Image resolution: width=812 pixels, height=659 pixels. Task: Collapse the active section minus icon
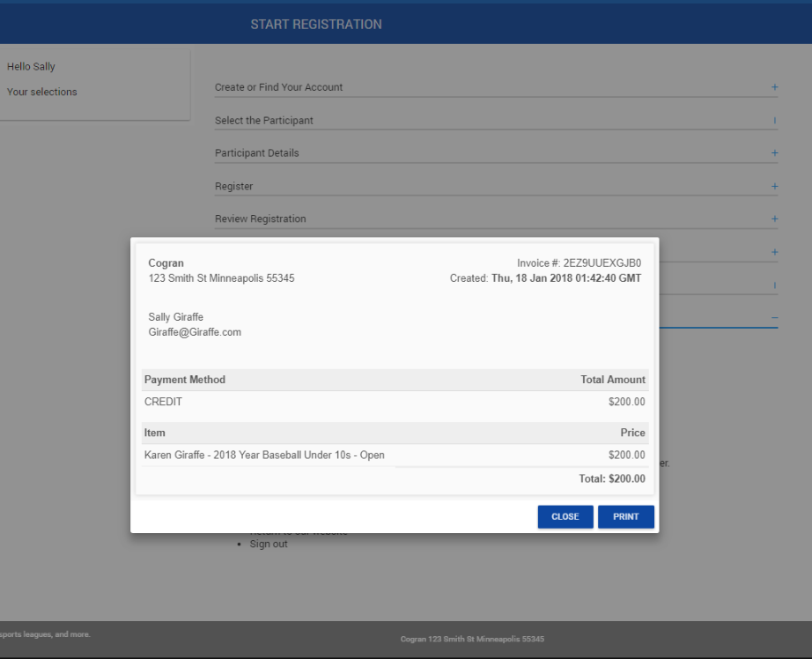775,317
